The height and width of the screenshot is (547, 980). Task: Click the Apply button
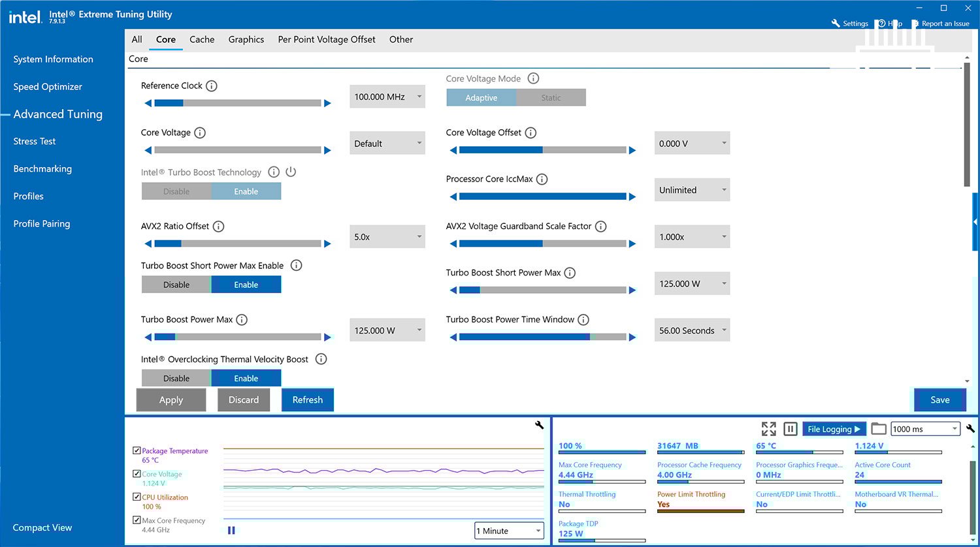click(171, 399)
